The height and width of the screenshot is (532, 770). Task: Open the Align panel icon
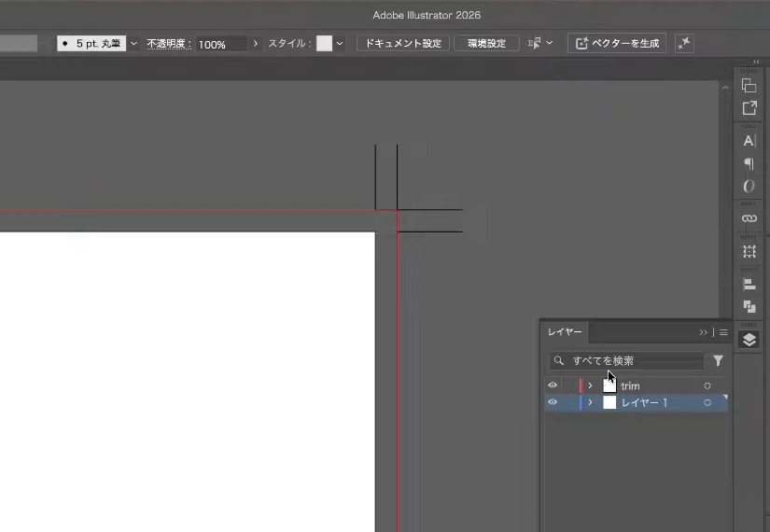(749, 285)
